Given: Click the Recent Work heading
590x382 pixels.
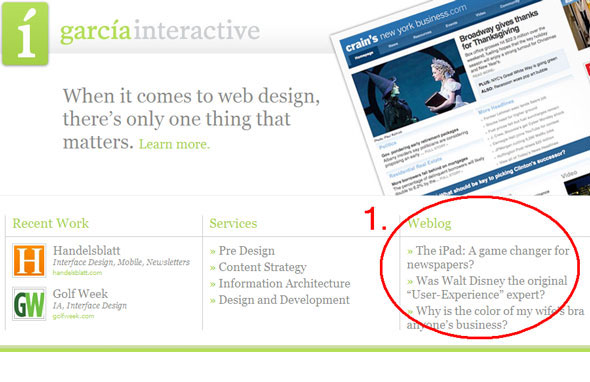Looking at the screenshot, I should point(50,223).
